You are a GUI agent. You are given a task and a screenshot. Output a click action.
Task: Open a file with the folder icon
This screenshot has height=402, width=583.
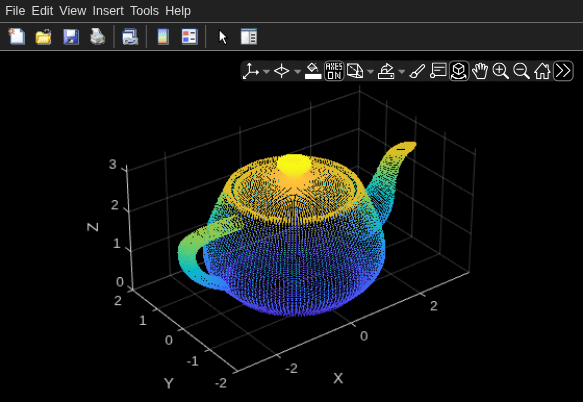pyautogui.click(x=44, y=36)
